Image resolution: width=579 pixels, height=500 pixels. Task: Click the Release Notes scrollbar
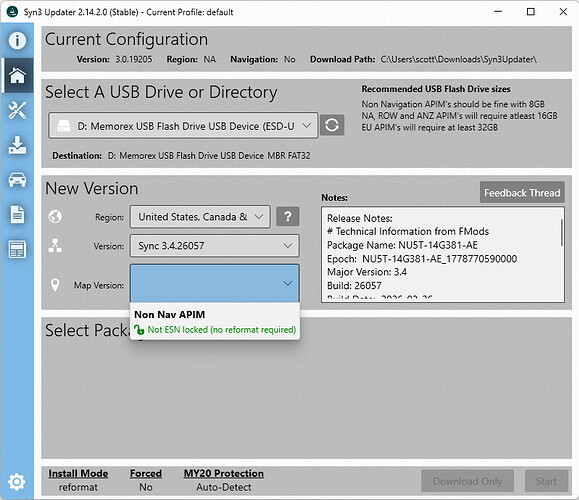562,232
